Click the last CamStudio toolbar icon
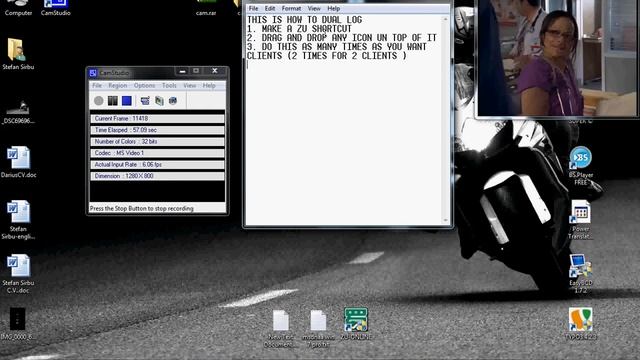 [x=173, y=100]
